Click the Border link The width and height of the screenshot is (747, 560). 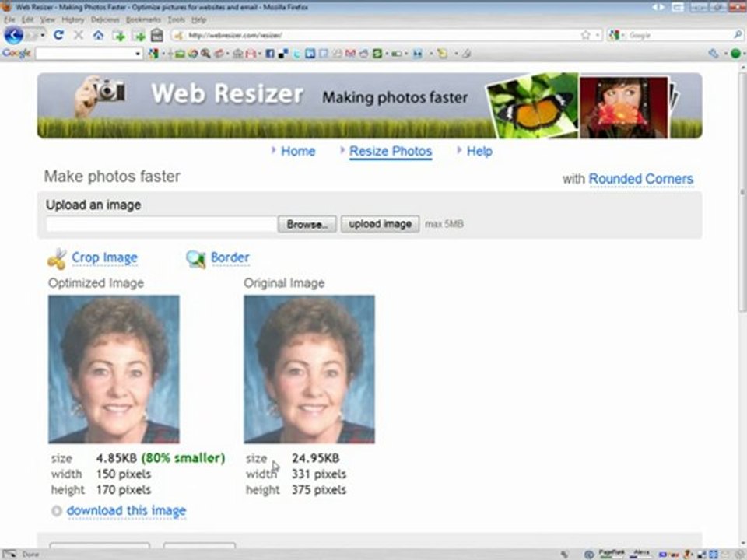click(230, 257)
